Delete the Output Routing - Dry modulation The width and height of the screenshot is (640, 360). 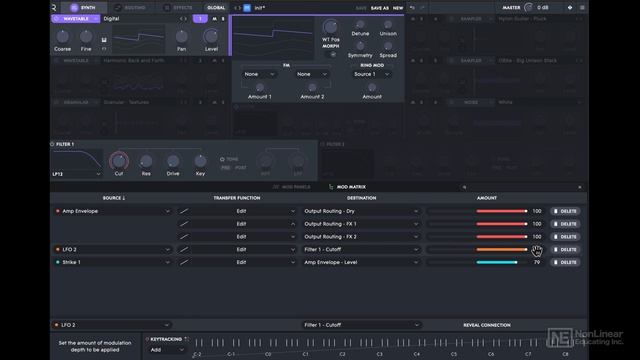tap(565, 211)
